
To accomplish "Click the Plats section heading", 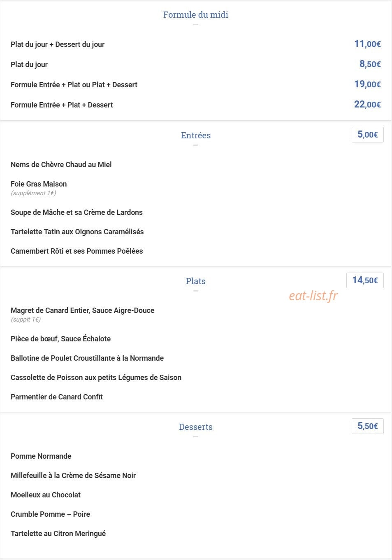I will tap(195, 281).
